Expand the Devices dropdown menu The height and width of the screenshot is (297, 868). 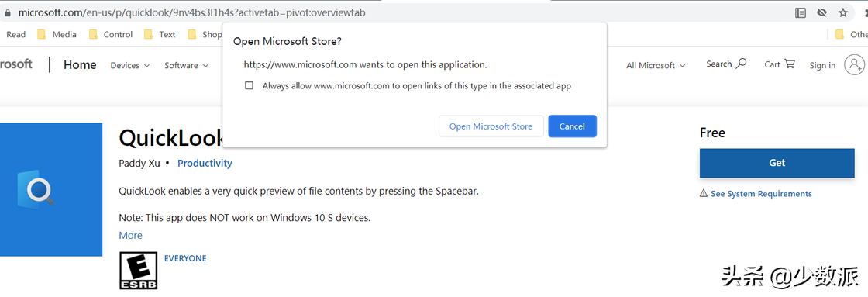(130, 65)
